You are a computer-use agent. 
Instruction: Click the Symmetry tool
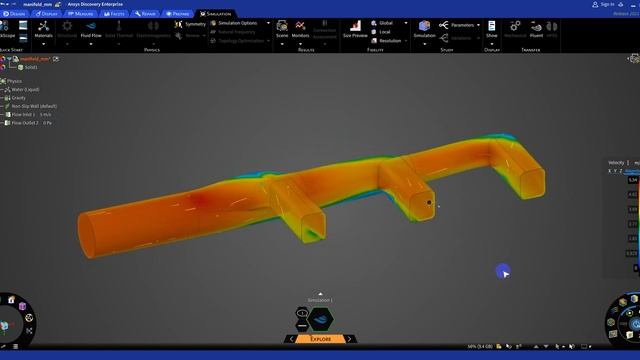pyautogui.click(x=190, y=24)
